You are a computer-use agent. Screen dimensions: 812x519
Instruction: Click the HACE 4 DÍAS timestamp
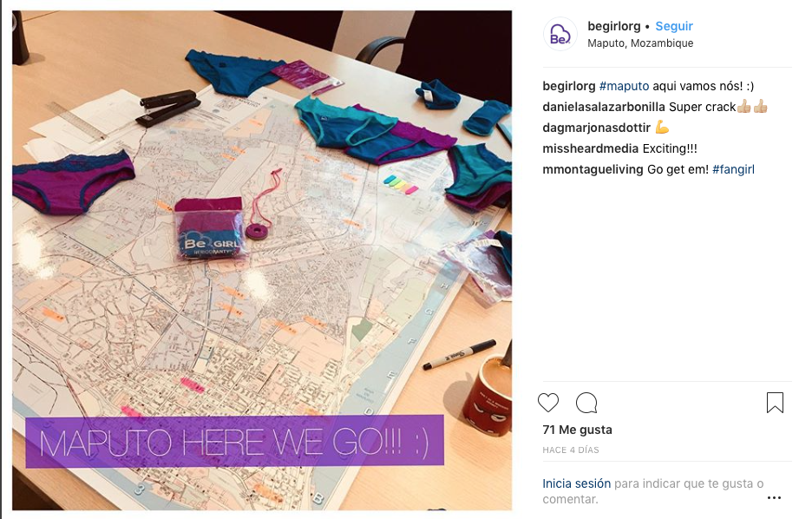click(571, 450)
